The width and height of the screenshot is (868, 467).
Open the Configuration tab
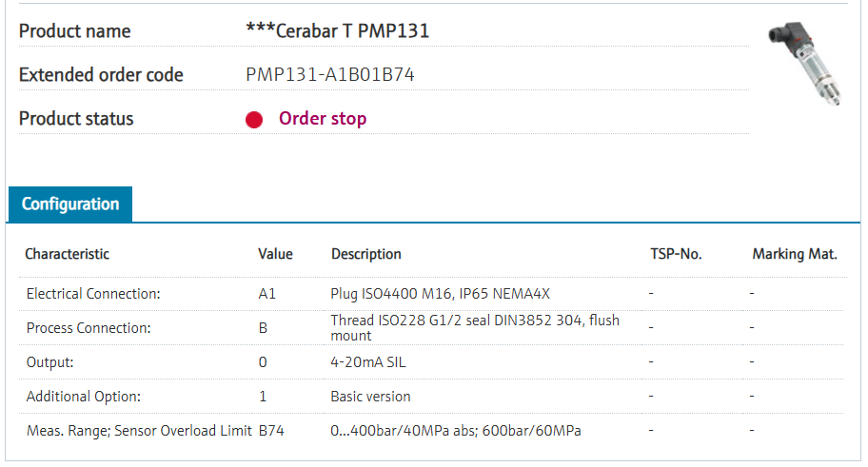tap(70, 204)
